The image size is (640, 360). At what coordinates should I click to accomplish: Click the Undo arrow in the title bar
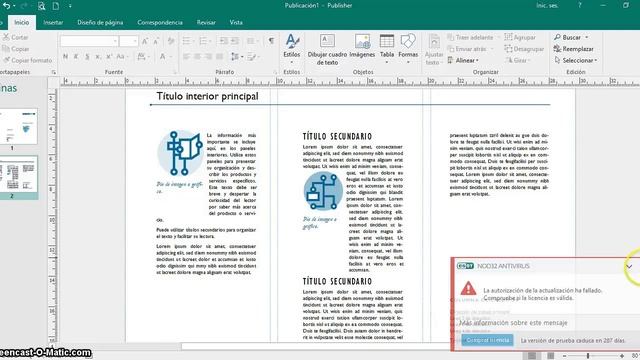click(7, 6)
